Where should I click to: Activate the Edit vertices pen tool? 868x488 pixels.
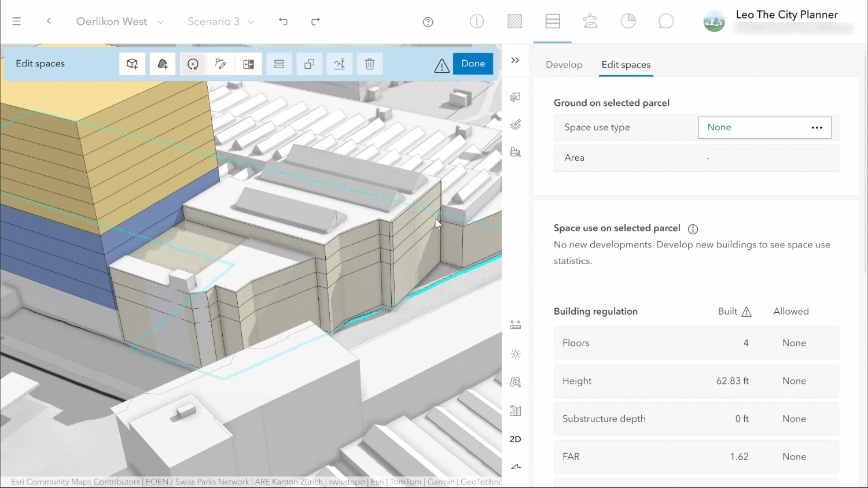tap(220, 64)
